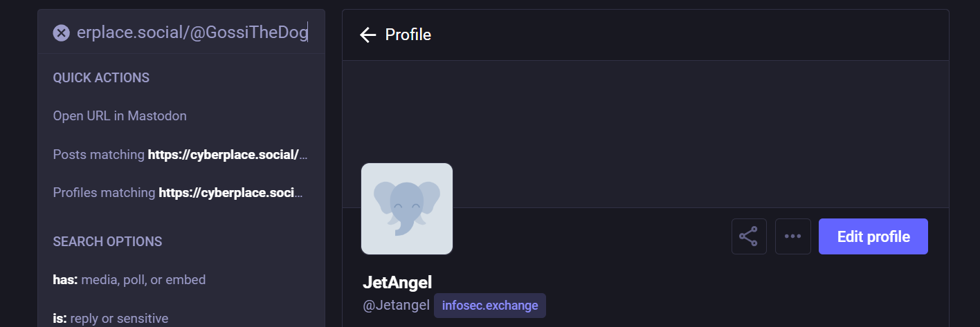Select Profiles matching cyberplace.social quick action
The image size is (980, 327).
[181, 192]
